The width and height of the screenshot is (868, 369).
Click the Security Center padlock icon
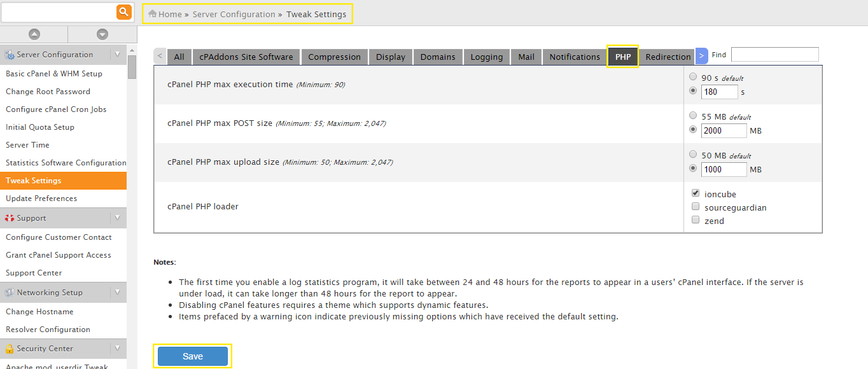coord(9,349)
